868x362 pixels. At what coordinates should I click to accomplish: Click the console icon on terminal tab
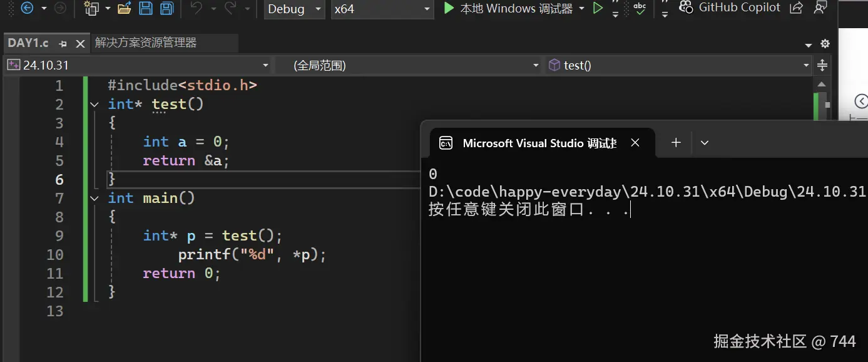(x=446, y=143)
